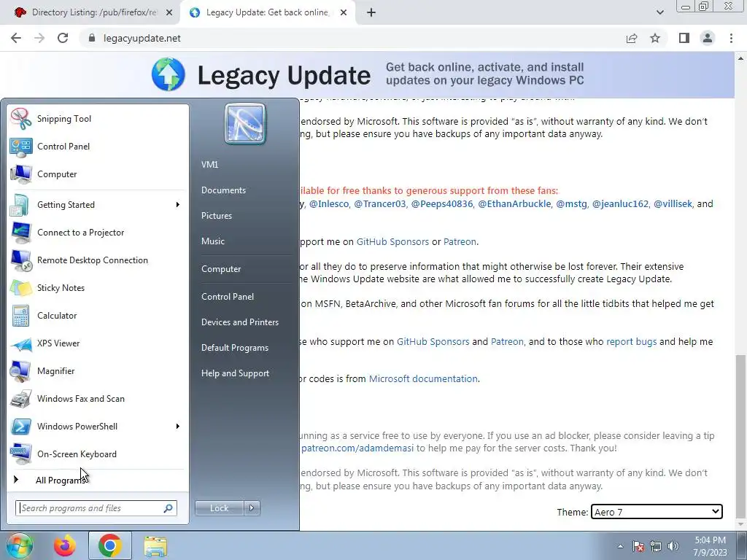Open Devices and Printers
This screenshot has height=560, width=747.
239,322
